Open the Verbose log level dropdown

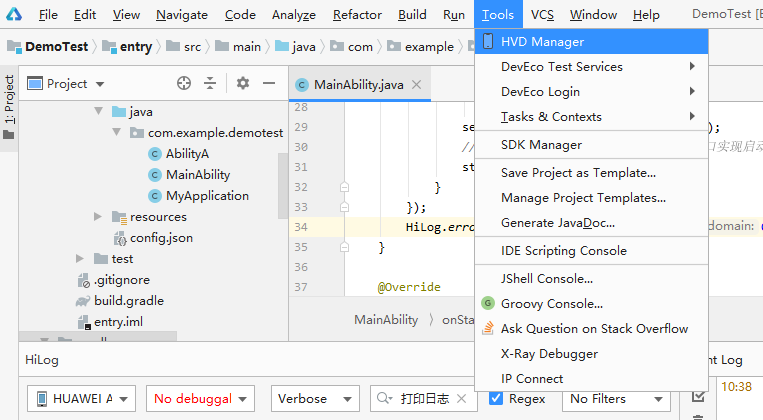point(315,399)
